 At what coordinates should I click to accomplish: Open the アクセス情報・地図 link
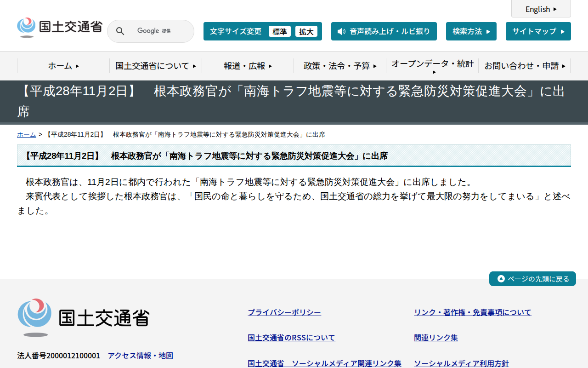(141, 356)
